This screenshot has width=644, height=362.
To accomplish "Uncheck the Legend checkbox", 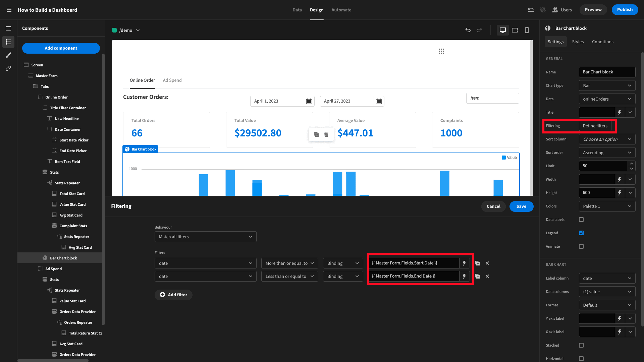I will (581, 233).
